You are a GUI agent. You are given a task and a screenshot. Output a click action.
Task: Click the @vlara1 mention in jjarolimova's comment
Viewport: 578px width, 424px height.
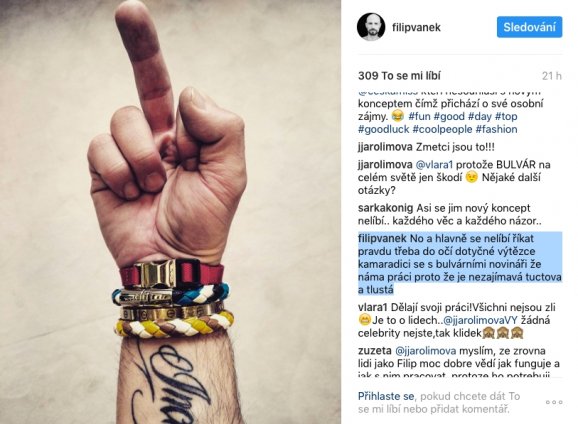(x=434, y=164)
